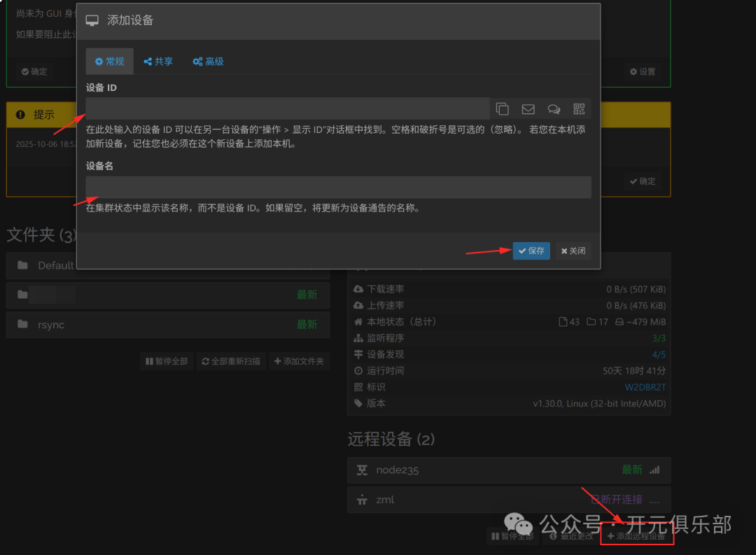This screenshot has height=555, width=756.
Task: Click the folder icon next to rsync
Action: pos(23,325)
